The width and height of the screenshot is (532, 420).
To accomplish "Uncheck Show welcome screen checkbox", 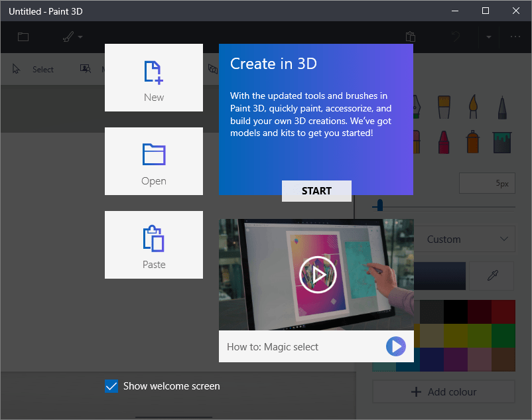I will [x=111, y=386].
